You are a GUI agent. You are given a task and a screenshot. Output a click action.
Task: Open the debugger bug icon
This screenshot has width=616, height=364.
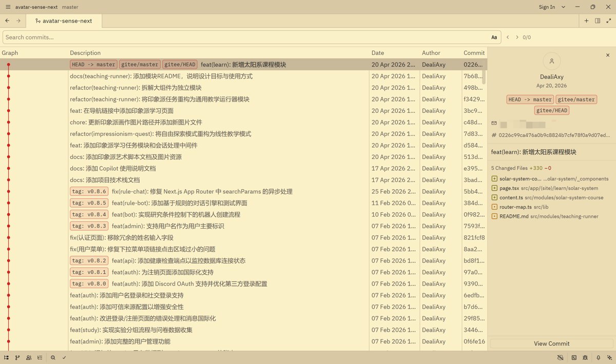[586, 357]
